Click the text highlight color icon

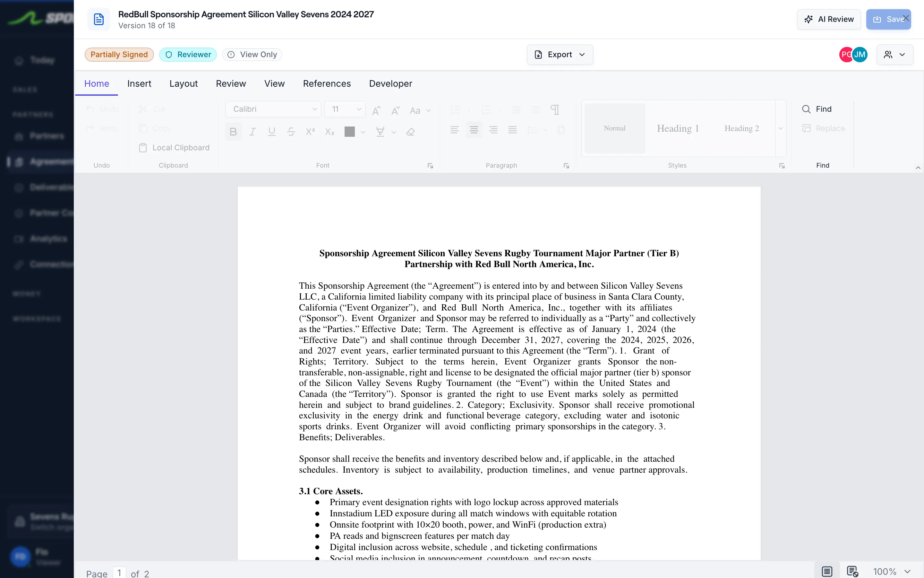(380, 132)
